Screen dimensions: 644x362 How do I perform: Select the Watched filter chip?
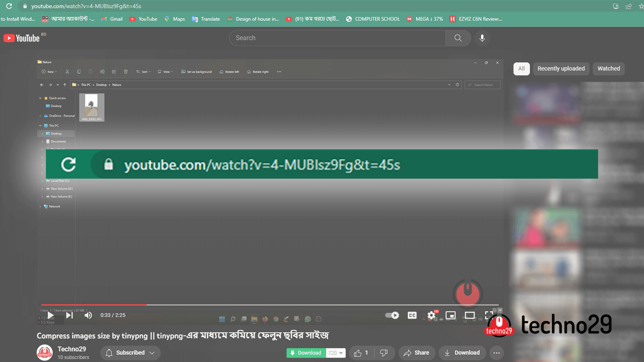pos(608,69)
